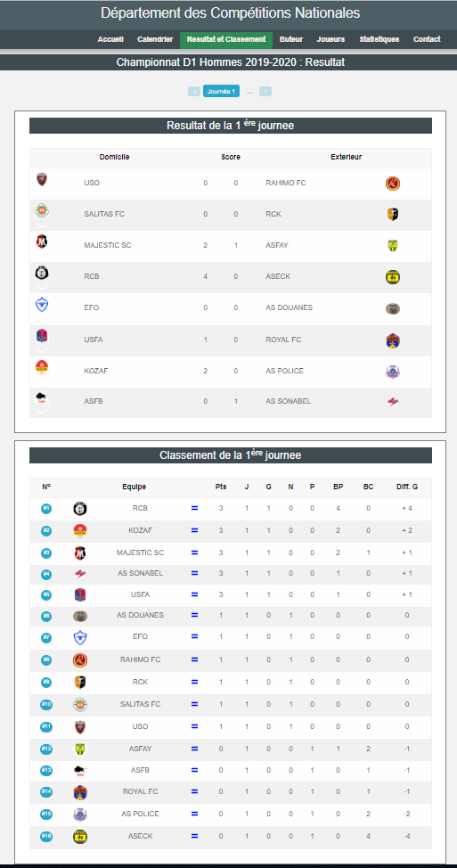Image resolution: width=457 pixels, height=868 pixels.
Task: Click the KOZAF logo in standings table
Action: [x=80, y=531]
